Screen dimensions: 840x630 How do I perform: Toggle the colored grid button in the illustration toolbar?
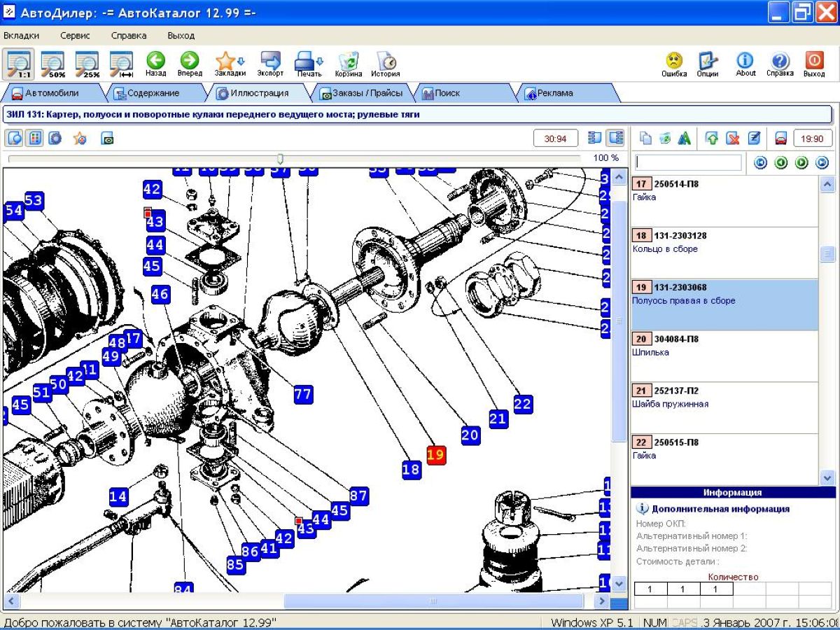pos(34,138)
